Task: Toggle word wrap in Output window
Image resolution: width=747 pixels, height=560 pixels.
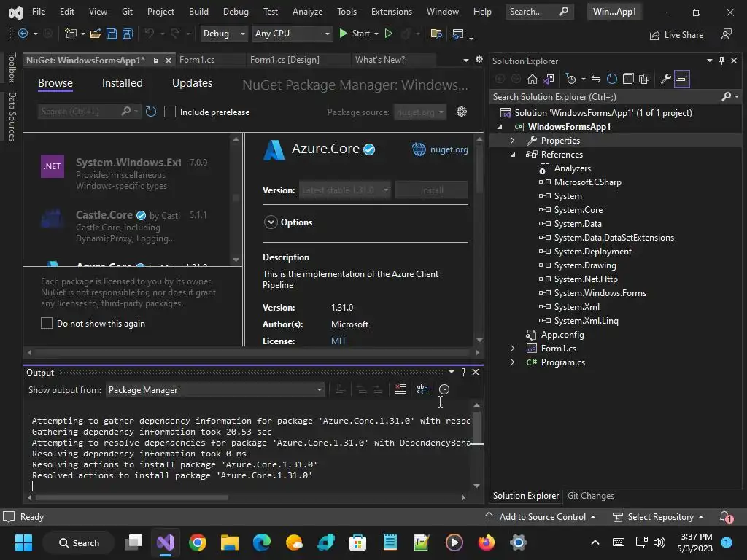Action: (x=422, y=389)
